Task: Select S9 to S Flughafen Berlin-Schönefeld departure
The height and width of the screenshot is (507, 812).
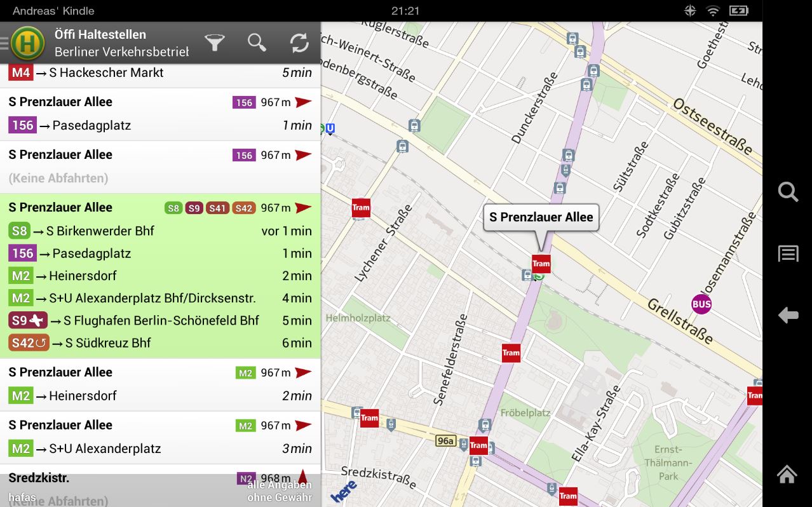Action: 160,320
